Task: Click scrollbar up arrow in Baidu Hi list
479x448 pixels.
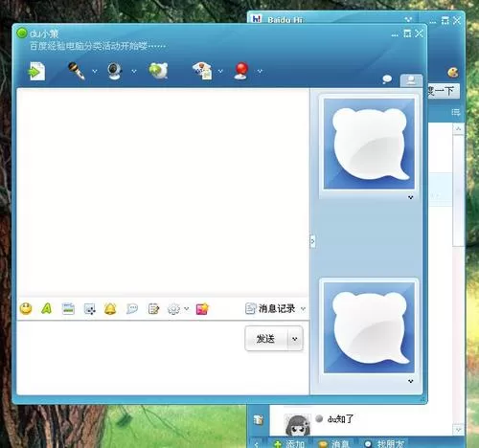Action: [x=459, y=128]
